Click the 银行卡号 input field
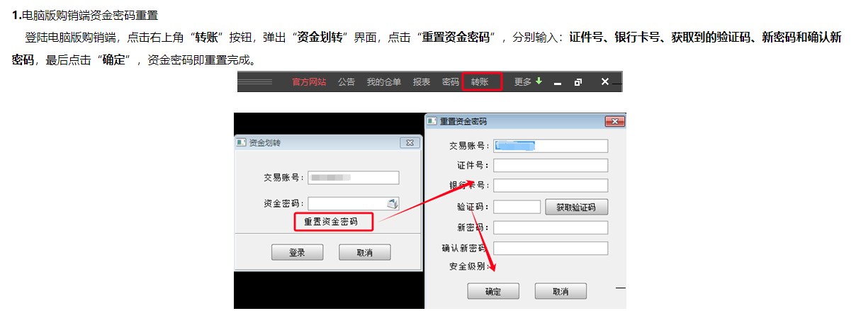This screenshot has height=311, width=868. 551,186
